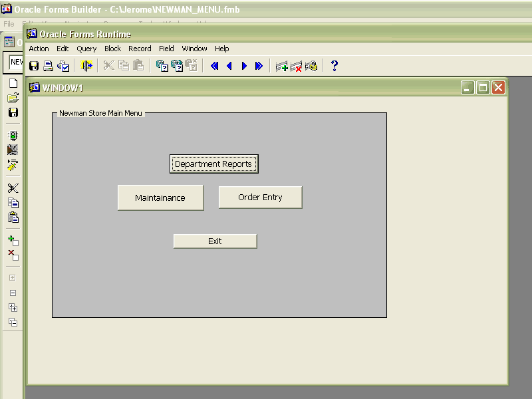Click the Enter Query icon
This screenshot has height=399, width=532.
click(162, 66)
